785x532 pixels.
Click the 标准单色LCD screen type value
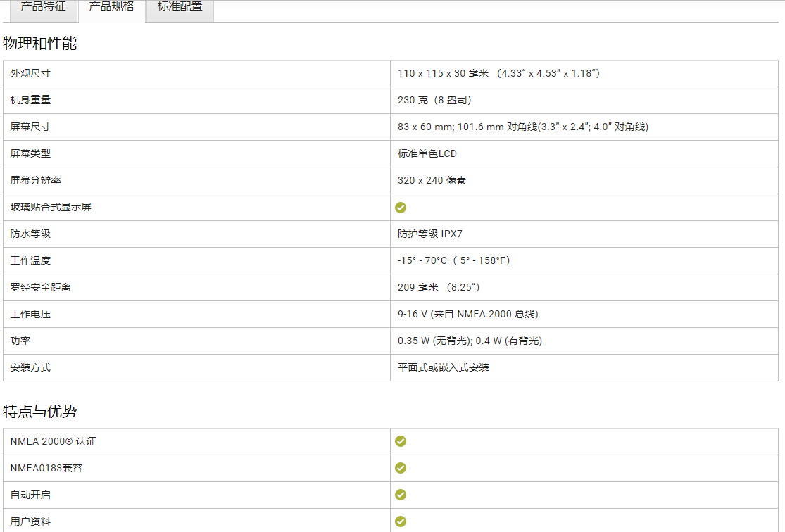[x=427, y=154]
